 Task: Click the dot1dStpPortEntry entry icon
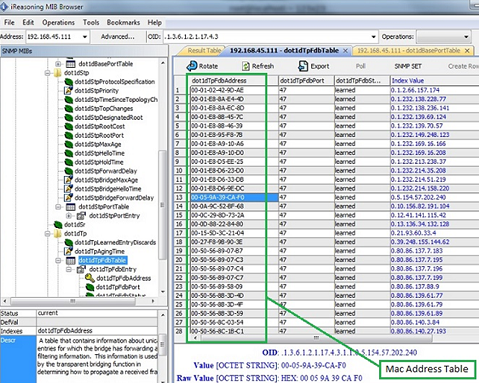point(81,216)
